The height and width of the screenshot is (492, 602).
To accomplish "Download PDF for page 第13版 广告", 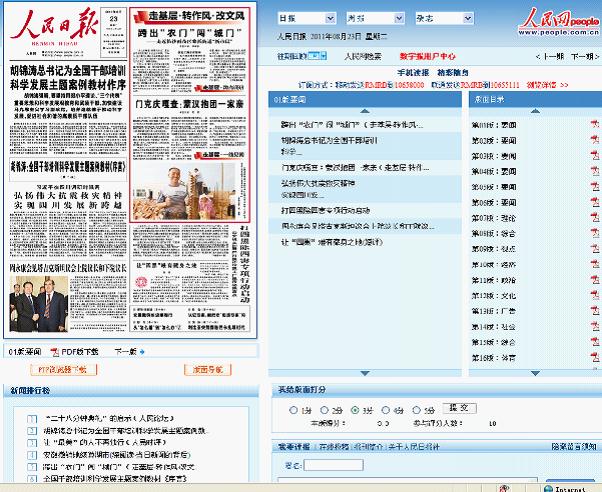I will (x=595, y=310).
